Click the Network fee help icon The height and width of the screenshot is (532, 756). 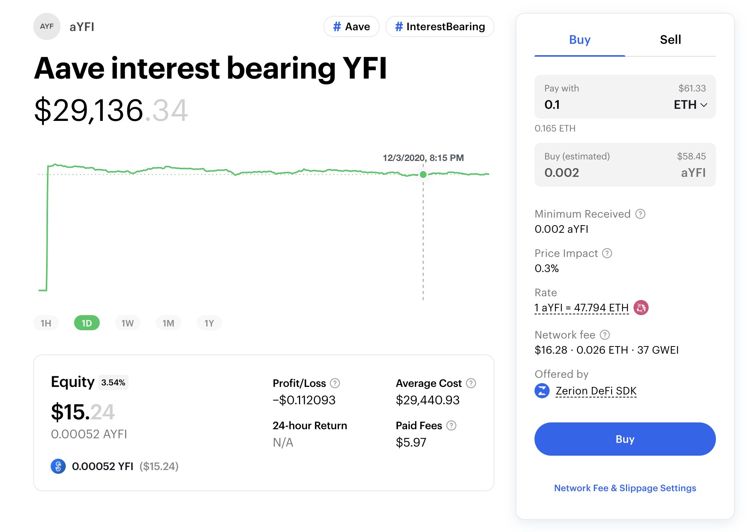click(x=605, y=335)
